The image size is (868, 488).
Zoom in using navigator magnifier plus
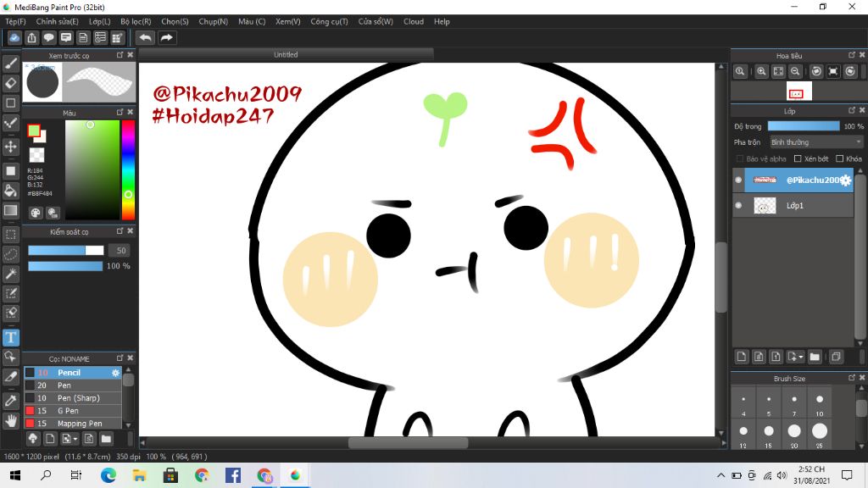click(x=762, y=71)
